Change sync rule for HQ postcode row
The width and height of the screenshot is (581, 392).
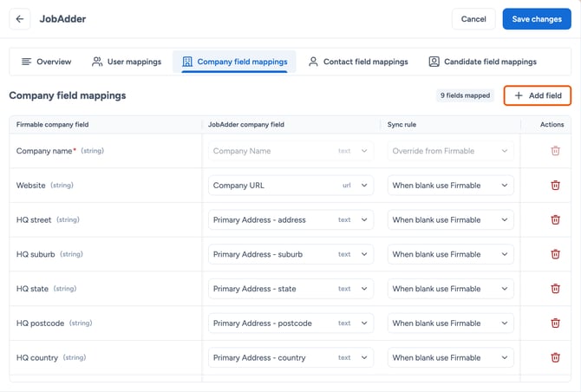pos(451,323)
